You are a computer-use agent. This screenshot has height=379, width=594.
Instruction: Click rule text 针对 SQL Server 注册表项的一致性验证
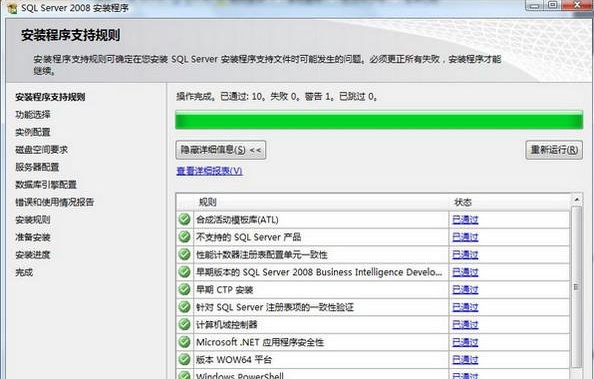pyautogui.click(x=275, y=307)
